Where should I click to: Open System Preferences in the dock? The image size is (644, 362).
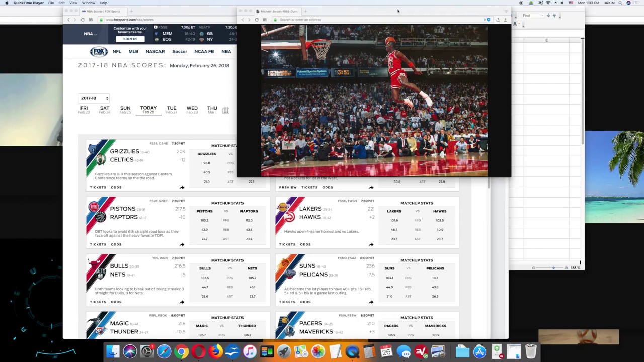click(x=147, y=351)
